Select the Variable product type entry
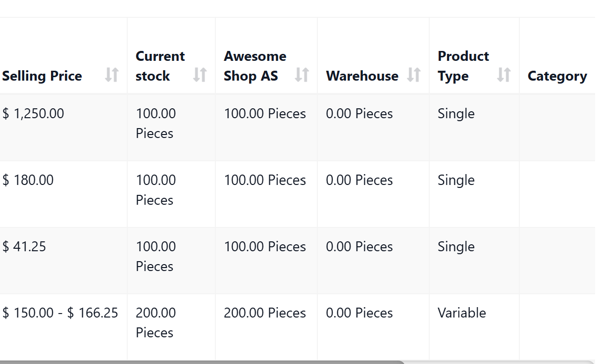Screen dimensions: 603x364 (x=461, y=313)
